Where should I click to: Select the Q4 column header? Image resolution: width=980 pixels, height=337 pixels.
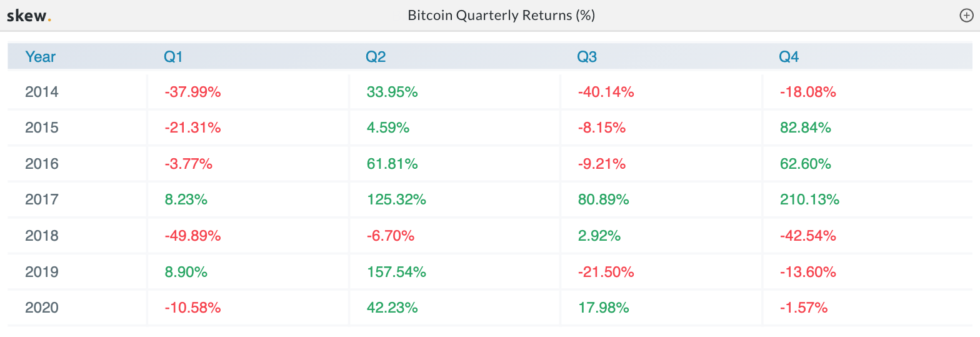click(x=789, y=57)
